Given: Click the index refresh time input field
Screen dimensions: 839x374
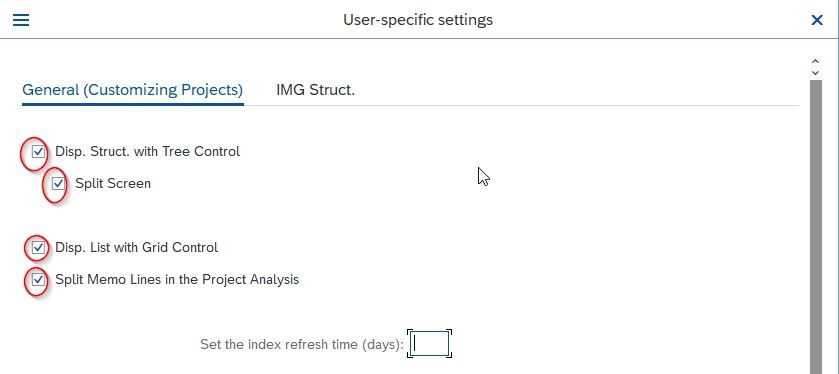Looking at the screenshot, I should coord(430,344).
